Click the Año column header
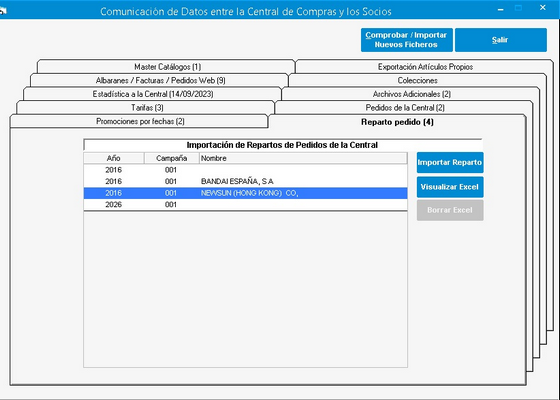This screenshot has height=400, width=560. [114, 158]
